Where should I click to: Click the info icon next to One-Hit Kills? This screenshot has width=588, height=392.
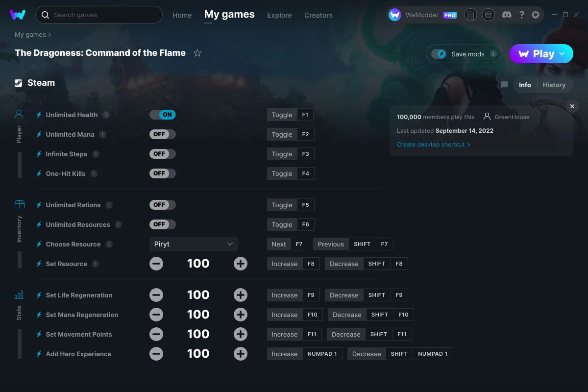click(x=94, y=173)
